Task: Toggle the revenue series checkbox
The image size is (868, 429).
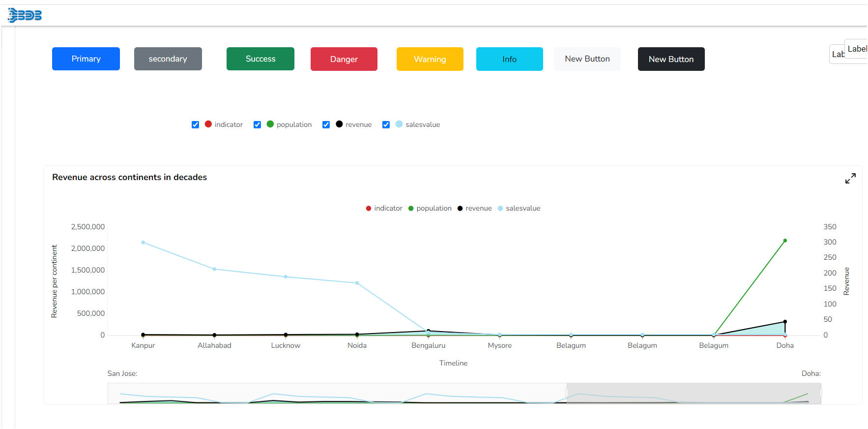Action: coord(326,125)
